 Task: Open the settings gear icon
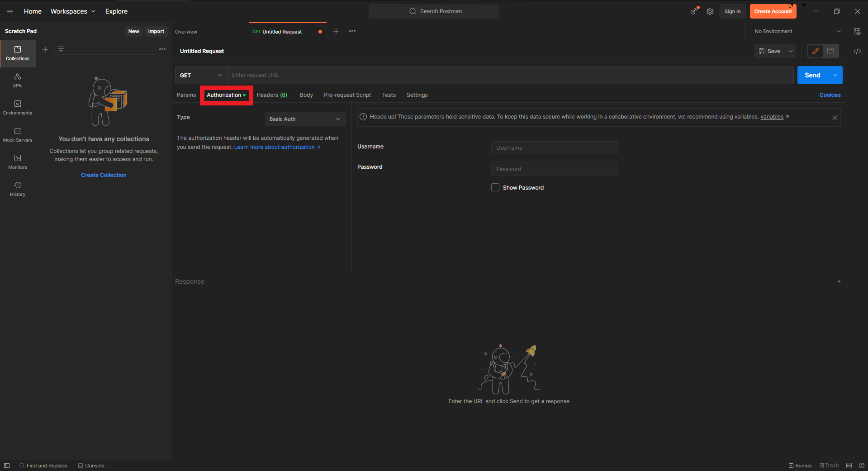click(710, 11)
